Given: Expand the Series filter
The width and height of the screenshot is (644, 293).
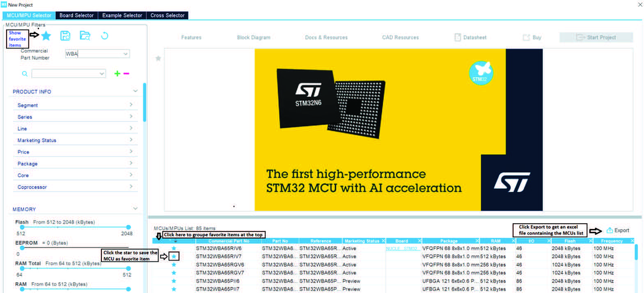Looking at the screenshot, I should coord(131,117).
